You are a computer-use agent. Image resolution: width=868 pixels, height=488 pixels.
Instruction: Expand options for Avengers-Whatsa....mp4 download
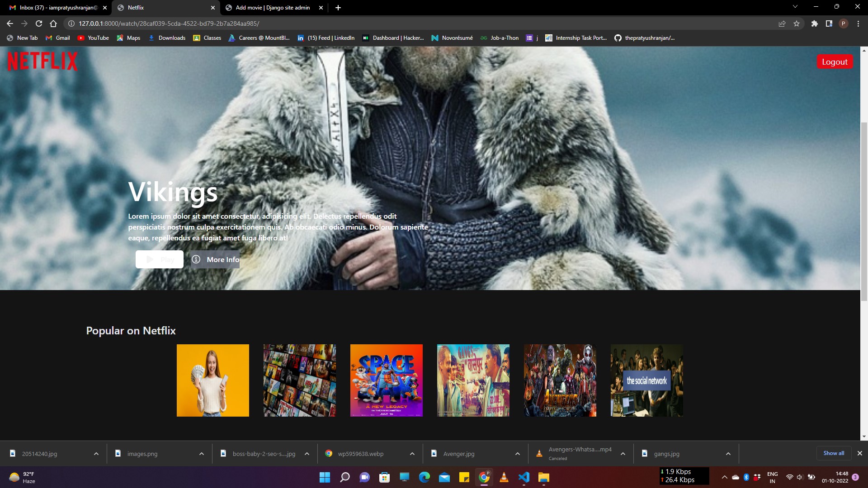tap(623, 453)
